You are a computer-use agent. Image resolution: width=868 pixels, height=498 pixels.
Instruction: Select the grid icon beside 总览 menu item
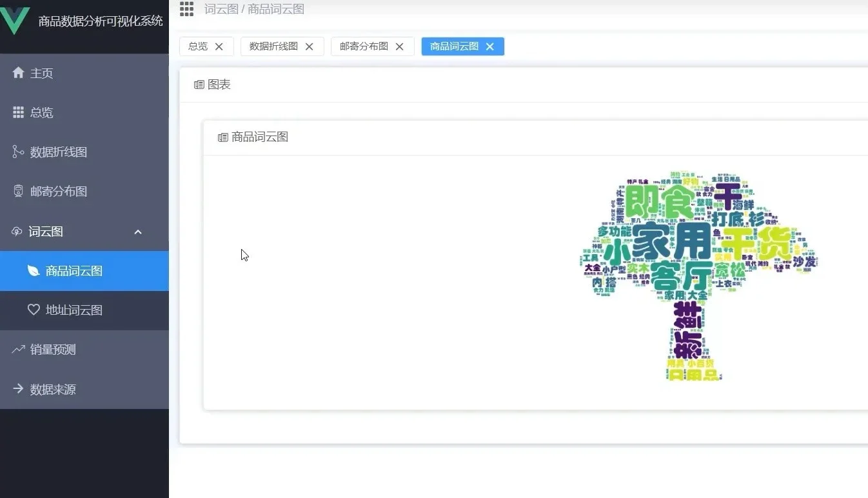point(17,112)
